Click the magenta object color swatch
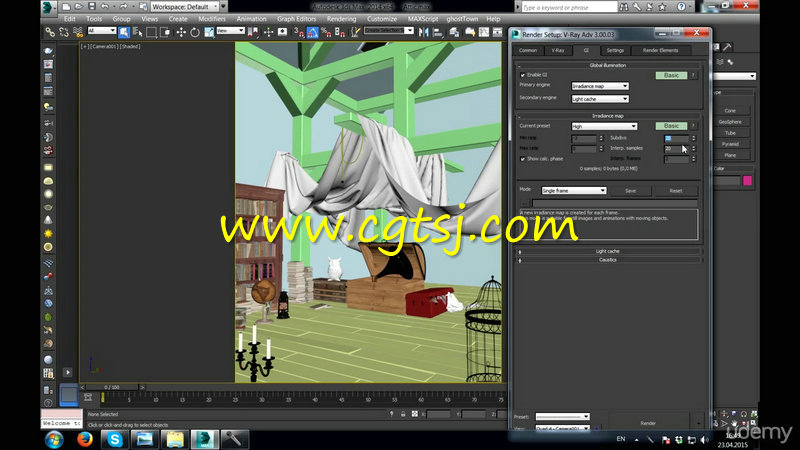 point(747,180)
